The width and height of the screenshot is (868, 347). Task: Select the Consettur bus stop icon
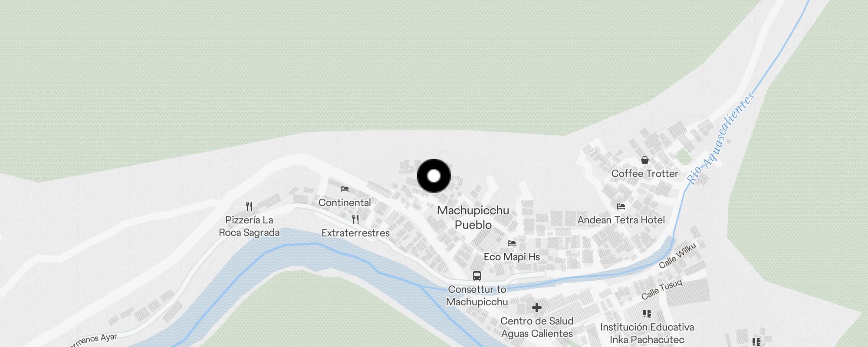pos(477,275)
